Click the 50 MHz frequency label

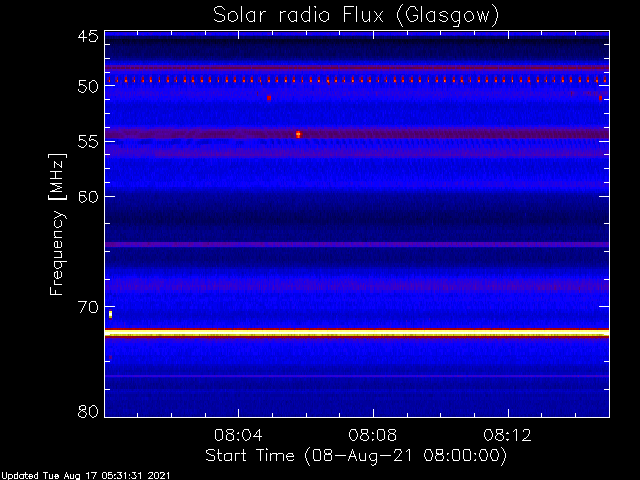point(88,87)
